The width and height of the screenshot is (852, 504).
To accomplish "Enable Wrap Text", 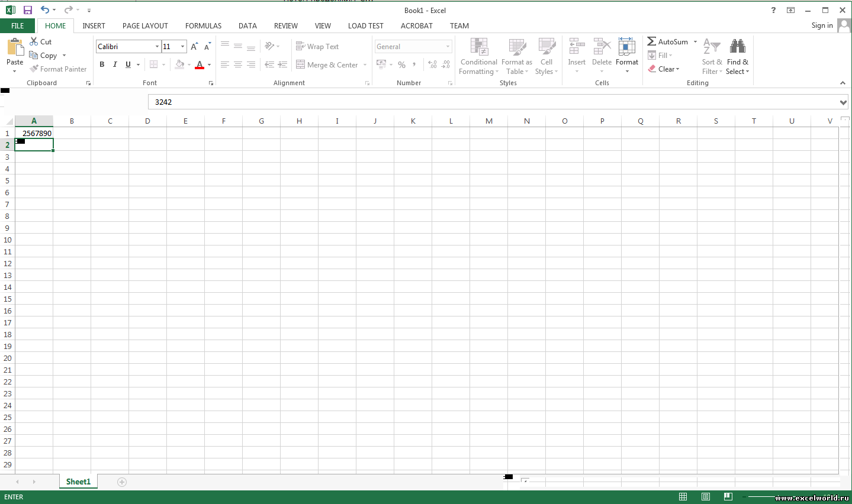I will click(x=317, y=46).
